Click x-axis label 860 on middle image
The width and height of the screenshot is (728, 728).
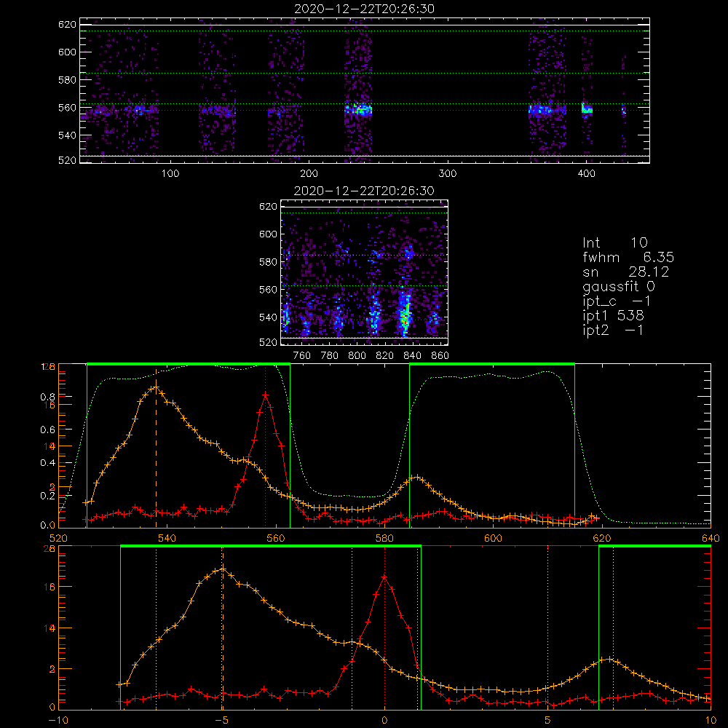coord(440,356)
